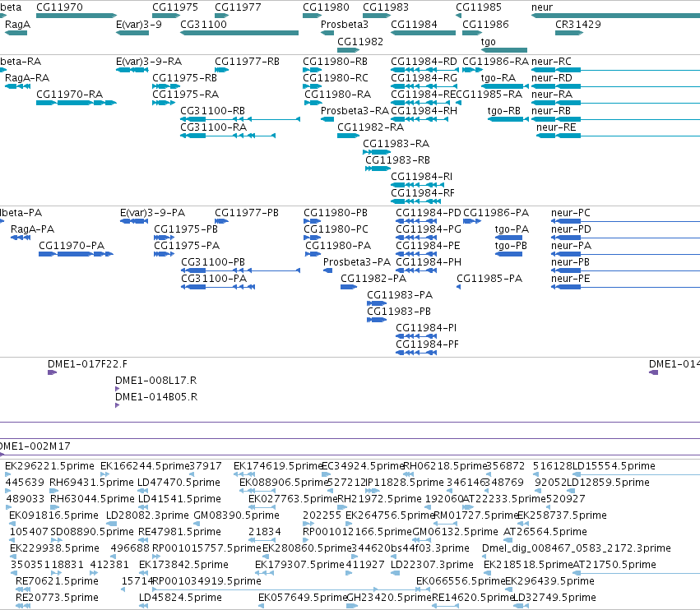The height and width of the screenshot is (610, 700).
Task: Click the CG11985 gene label
Action: point(479,7)
